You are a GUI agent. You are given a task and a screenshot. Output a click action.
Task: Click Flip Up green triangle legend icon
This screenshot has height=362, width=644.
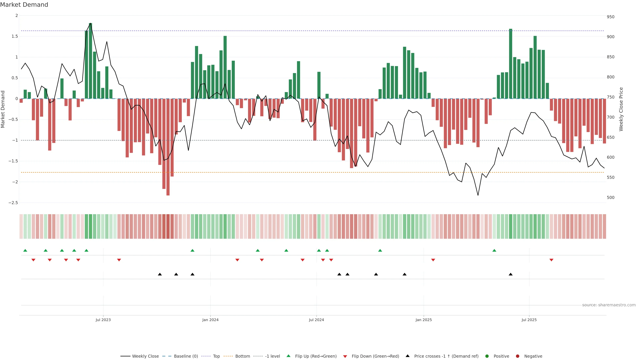click(x=288, y=356)
